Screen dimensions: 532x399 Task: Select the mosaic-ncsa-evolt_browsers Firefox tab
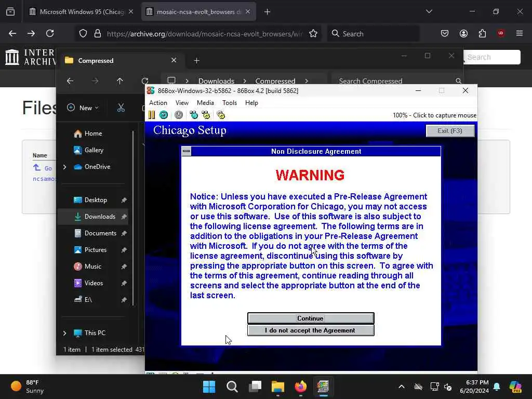pyautogui.click(x=198, y=12)
